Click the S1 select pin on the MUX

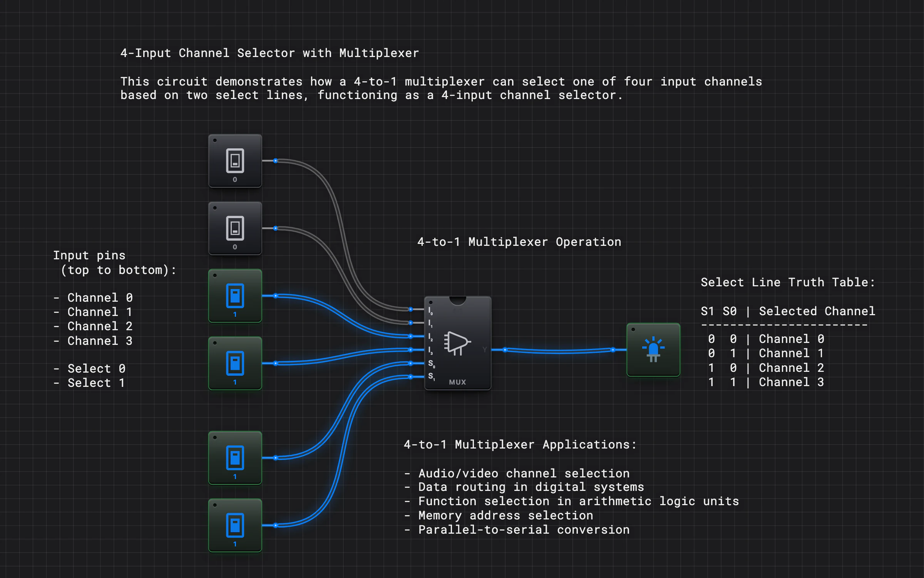[411, 377]
